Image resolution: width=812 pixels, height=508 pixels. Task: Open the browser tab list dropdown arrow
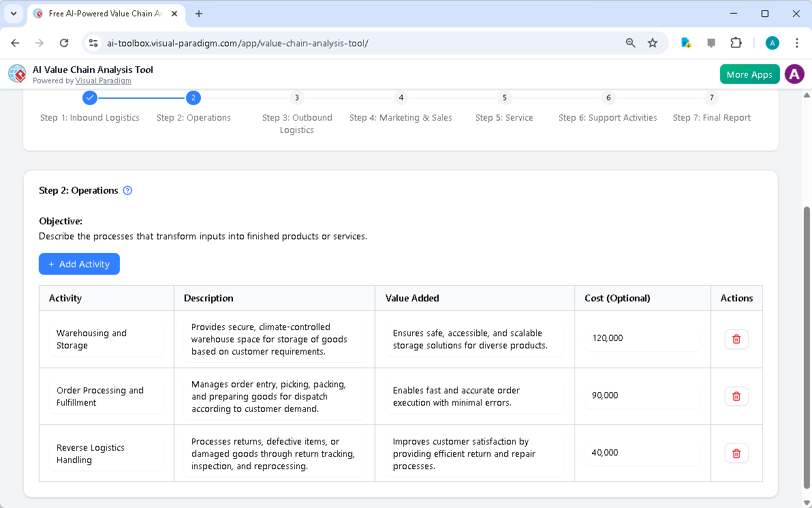click(13, 14)
